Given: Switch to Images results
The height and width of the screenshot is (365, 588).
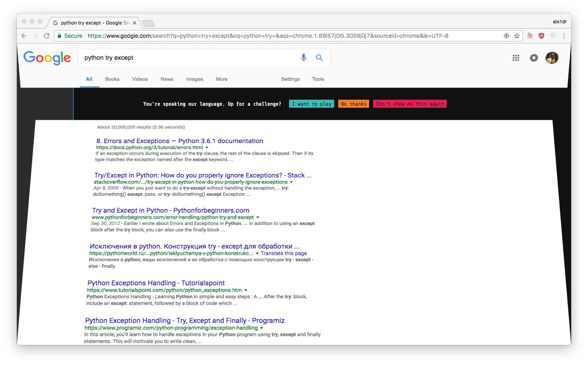Looking at the screenshot, I should tap(195, 79).
